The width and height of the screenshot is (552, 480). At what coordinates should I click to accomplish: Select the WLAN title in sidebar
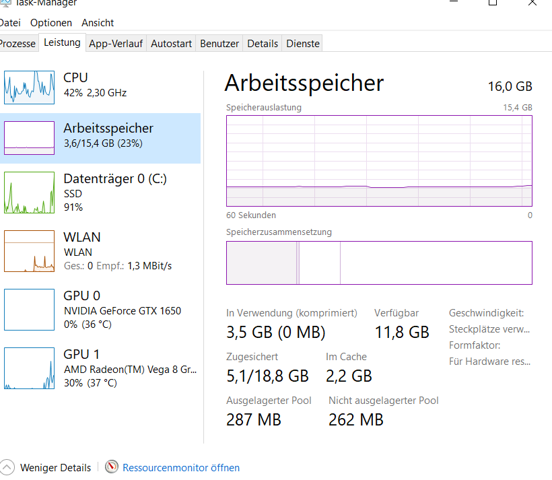pos(82,237)
